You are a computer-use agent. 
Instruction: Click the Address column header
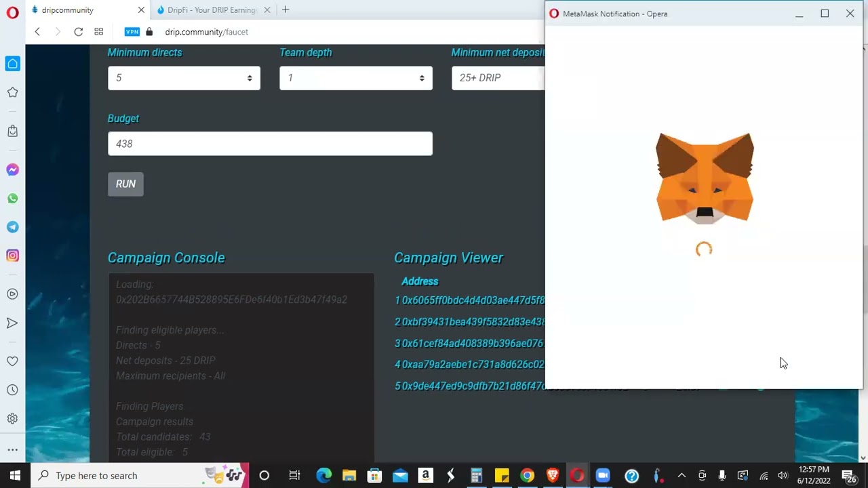point(420,281)
